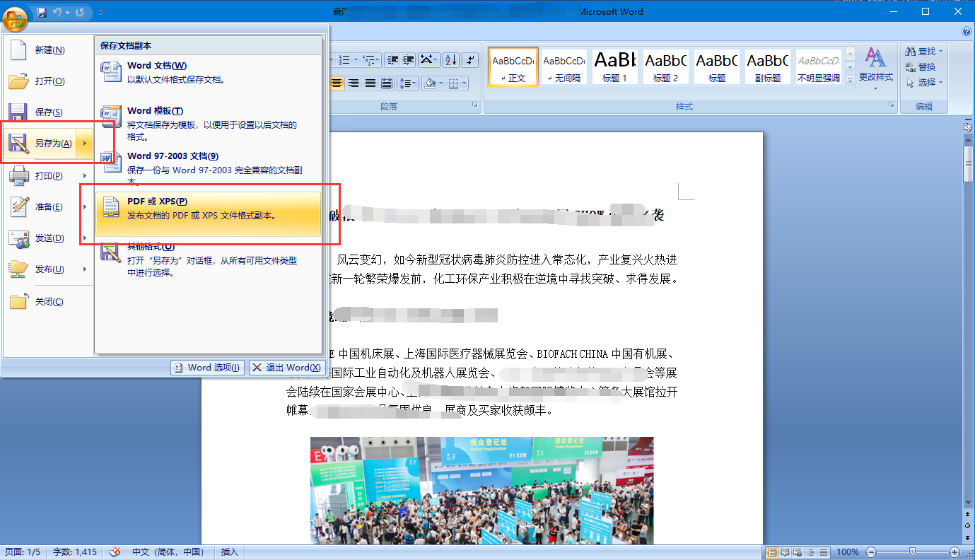Click the round Office button
Screen dimensions: 975x560
(x=15, y=16)
